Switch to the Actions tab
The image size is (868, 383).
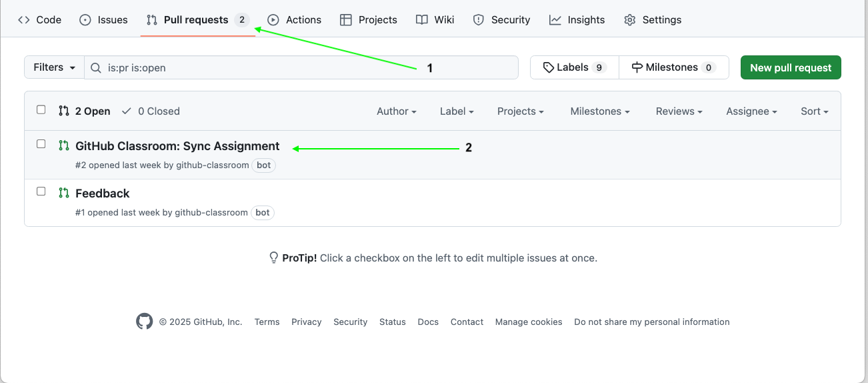[294, 20]
